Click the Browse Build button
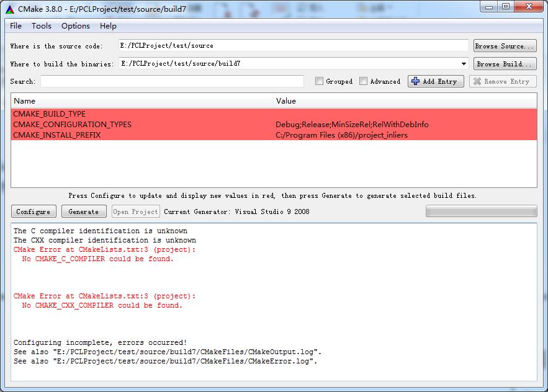Viewport: 548px width, 392px height. point(505,64)
